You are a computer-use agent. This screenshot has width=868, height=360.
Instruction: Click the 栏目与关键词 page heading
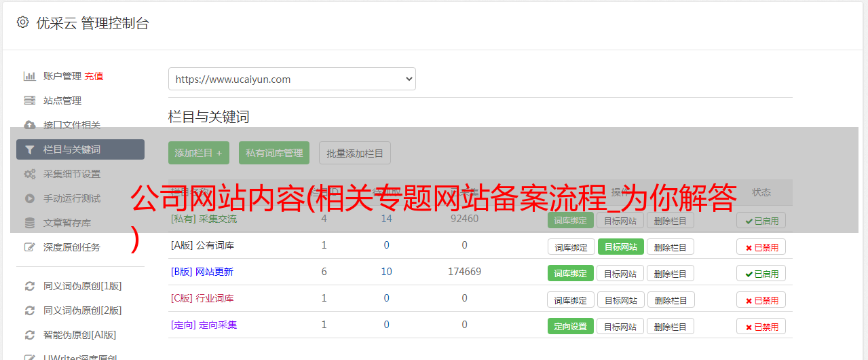pyautogui.click(x=209, y=117)
